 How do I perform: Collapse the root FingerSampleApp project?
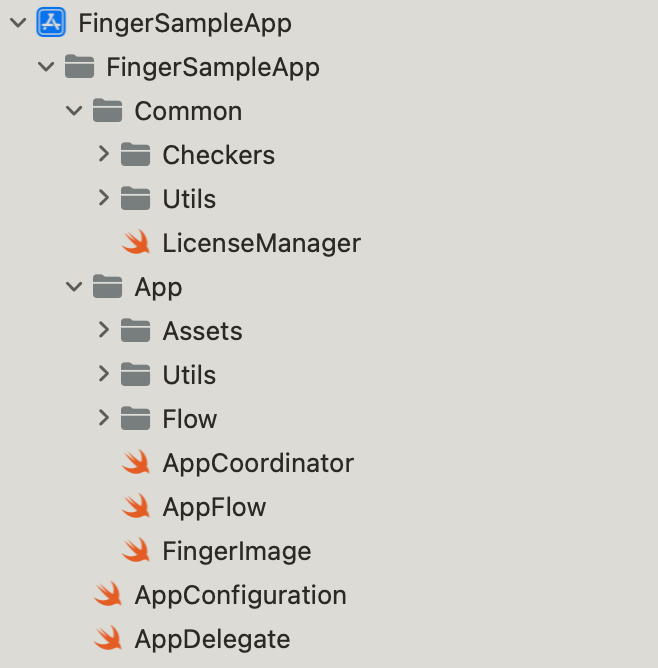pos(18,23)
